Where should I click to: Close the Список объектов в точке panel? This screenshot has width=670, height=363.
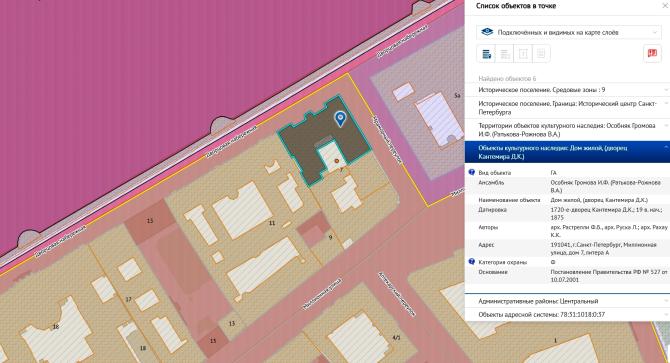pyautogui.click(x=665, y=6)
